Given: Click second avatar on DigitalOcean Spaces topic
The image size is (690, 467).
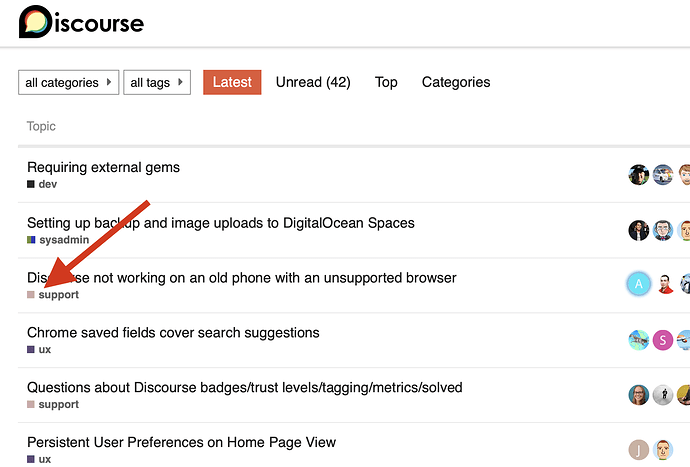Looking at the screenshot, I should 663,231.
